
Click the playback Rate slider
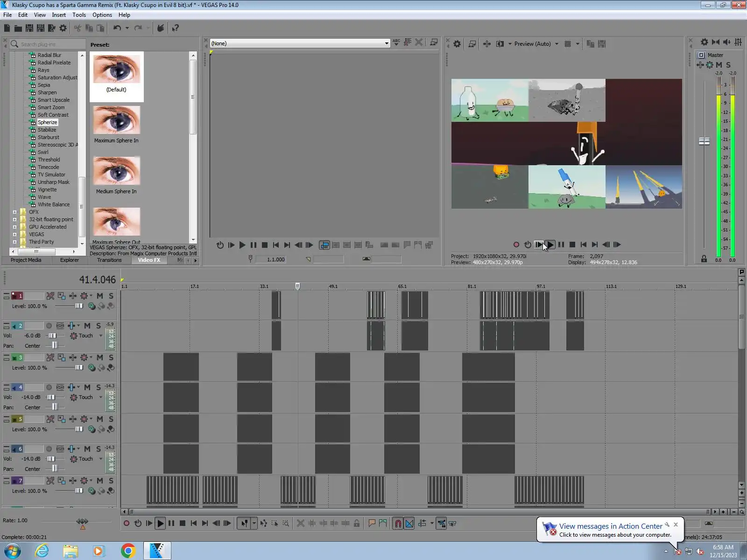point(82,521)
